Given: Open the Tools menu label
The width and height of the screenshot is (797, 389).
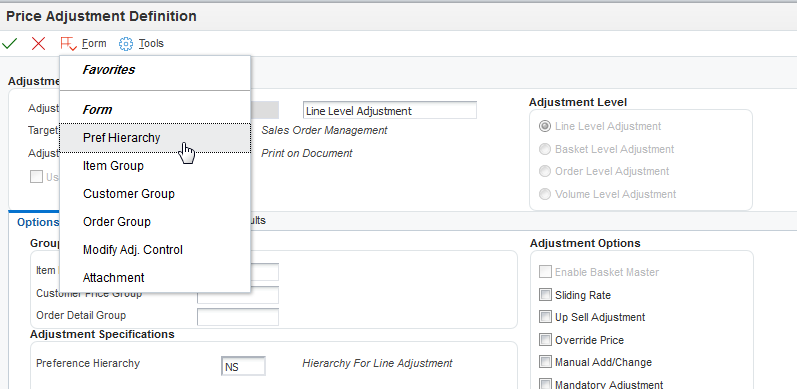Looking at the screenshot, I should click(x=151, y=44).
